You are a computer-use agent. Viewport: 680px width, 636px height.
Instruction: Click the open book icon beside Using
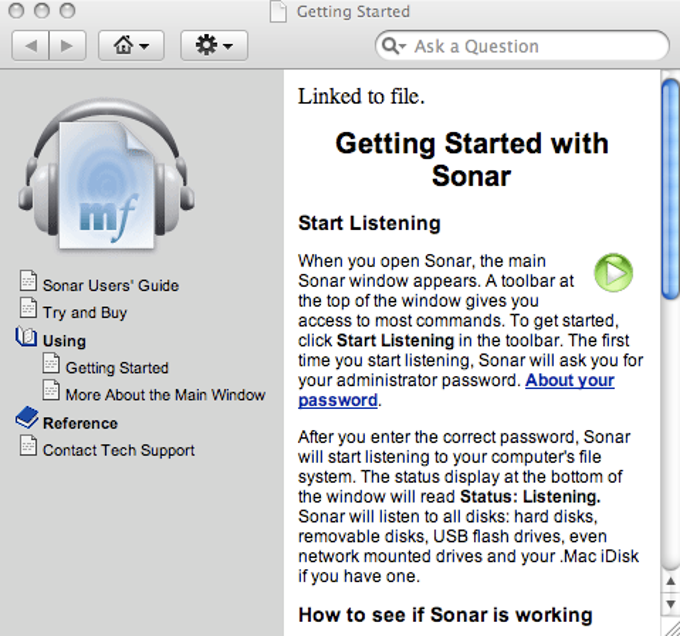tap(26, 337)
